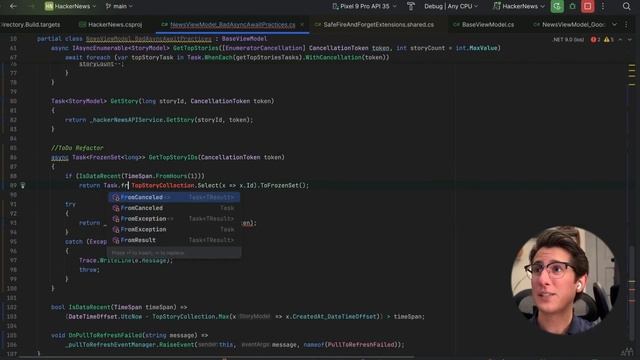Click GetTopStoryIDs method name

pos(173,157)
